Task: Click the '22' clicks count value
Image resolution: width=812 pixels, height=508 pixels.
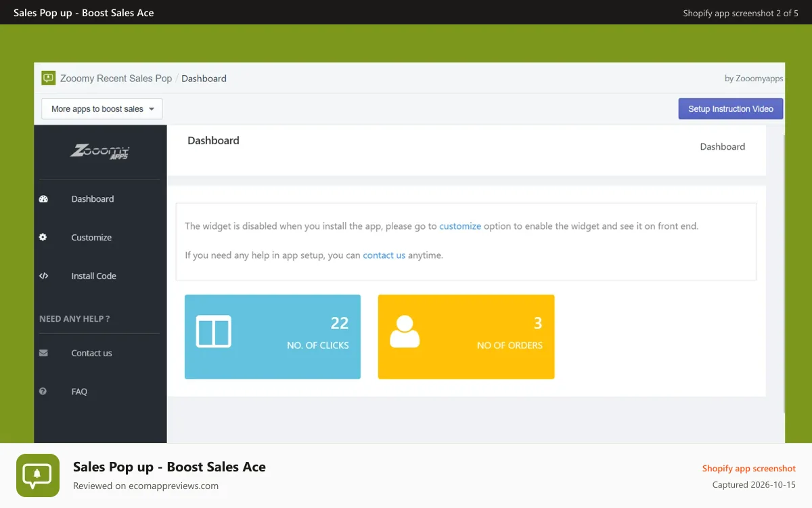Action: (340, 323)
